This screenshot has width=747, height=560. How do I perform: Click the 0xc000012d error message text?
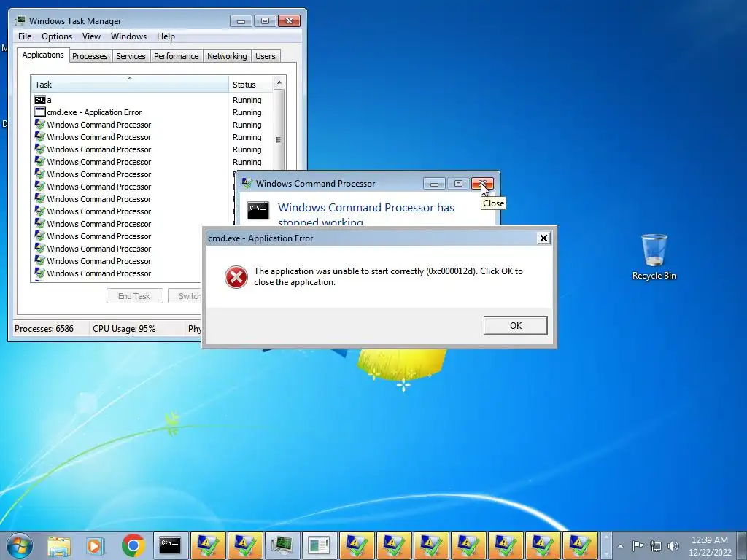point(388,276)
